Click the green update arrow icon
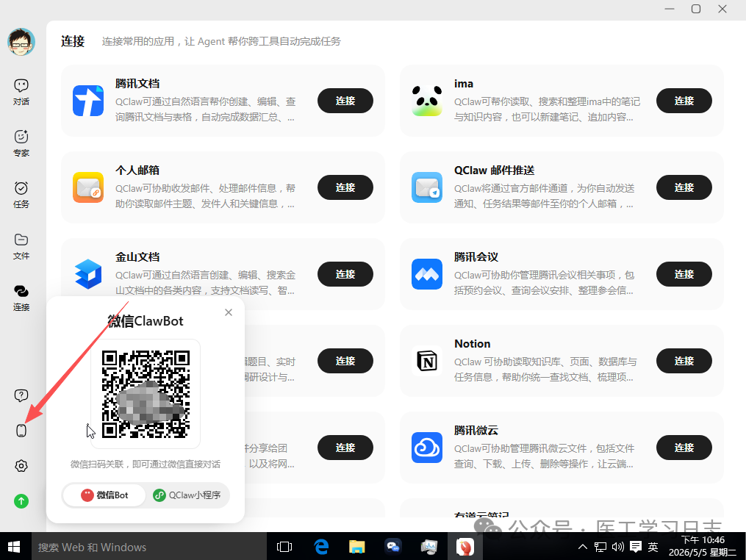 coord(21,501)
